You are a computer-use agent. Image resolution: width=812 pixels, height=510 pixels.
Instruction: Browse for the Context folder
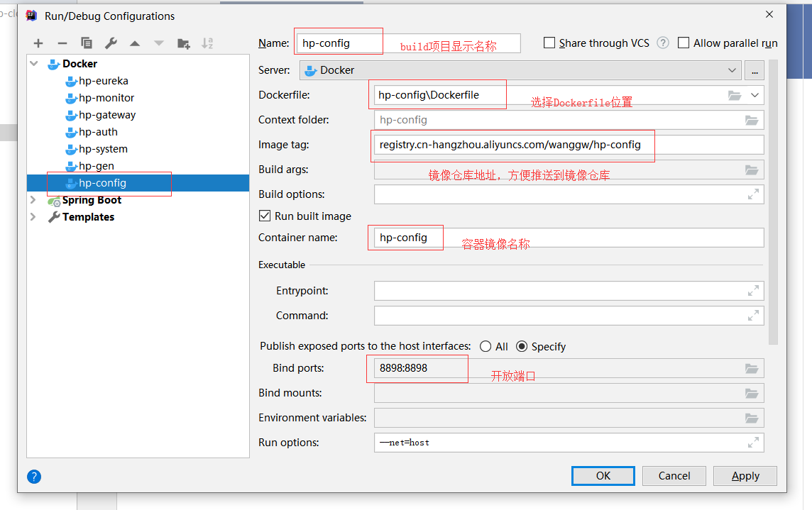tap(752, 120)
